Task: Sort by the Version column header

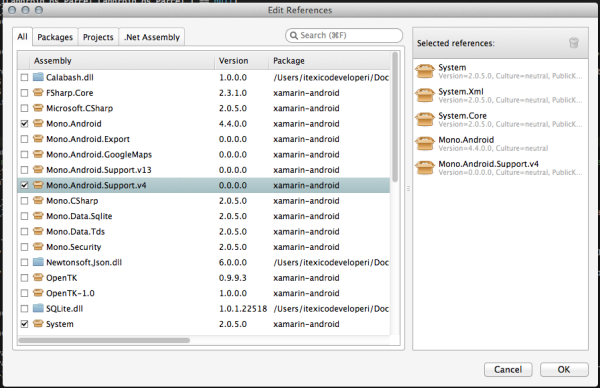Action: [x=241, y=61]
